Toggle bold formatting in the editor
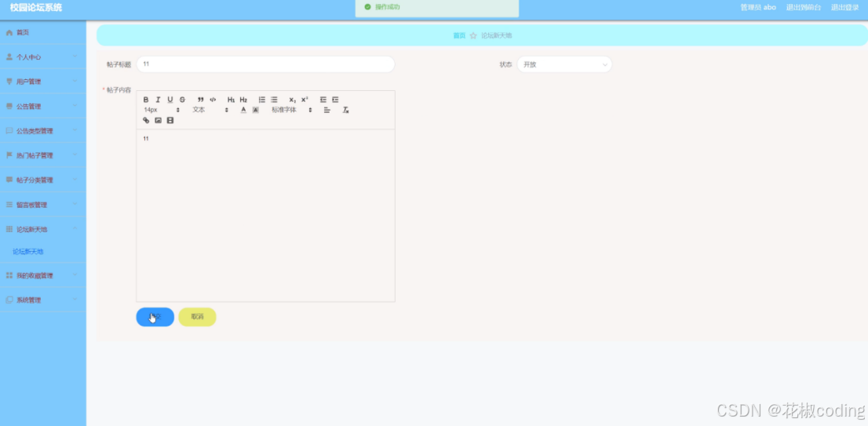868x426 pixels. point(146,100)
